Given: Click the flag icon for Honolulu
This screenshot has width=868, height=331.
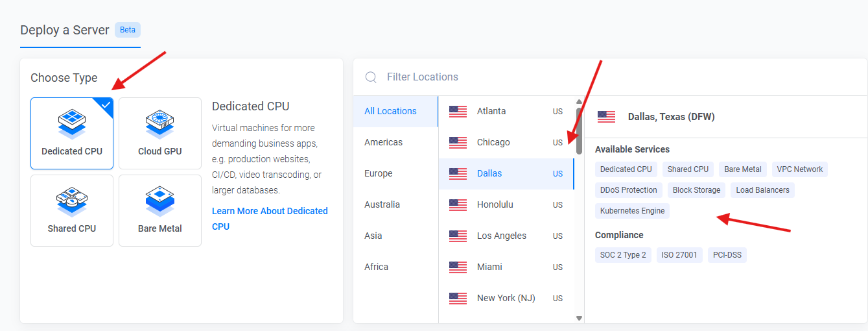Looking at the screenshot, I should click(x=458, y=205).
